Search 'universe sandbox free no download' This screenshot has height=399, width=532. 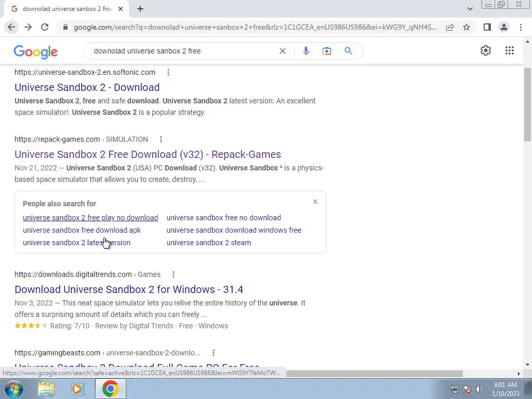[223, 218]
